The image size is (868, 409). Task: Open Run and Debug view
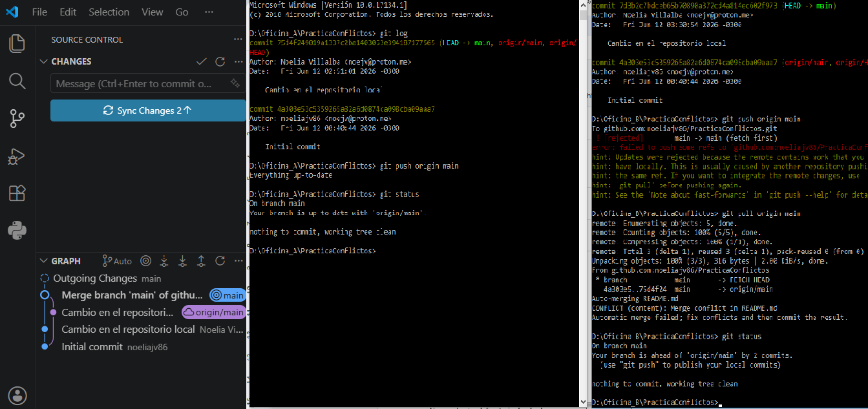(17, 156)
